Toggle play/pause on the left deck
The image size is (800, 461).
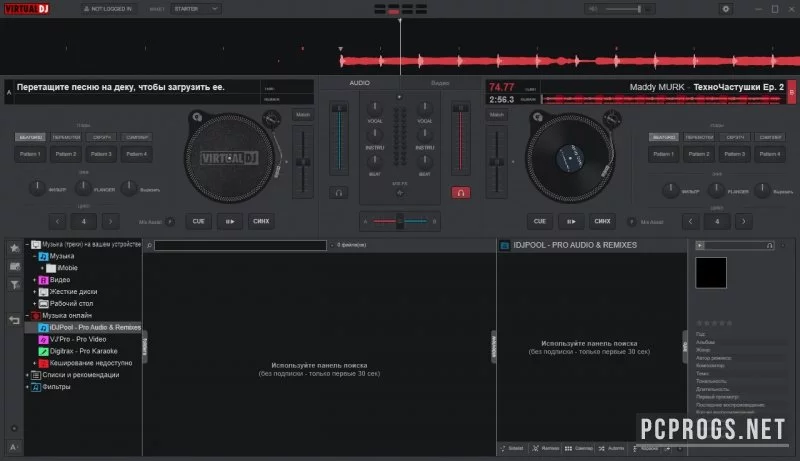click(x=230, y=221)
